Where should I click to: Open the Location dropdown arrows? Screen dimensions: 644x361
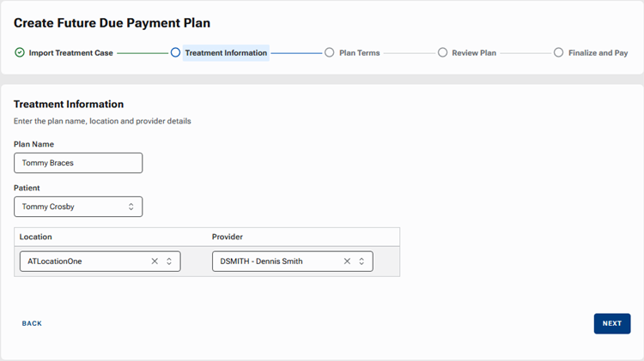click(x=169, y=262)
